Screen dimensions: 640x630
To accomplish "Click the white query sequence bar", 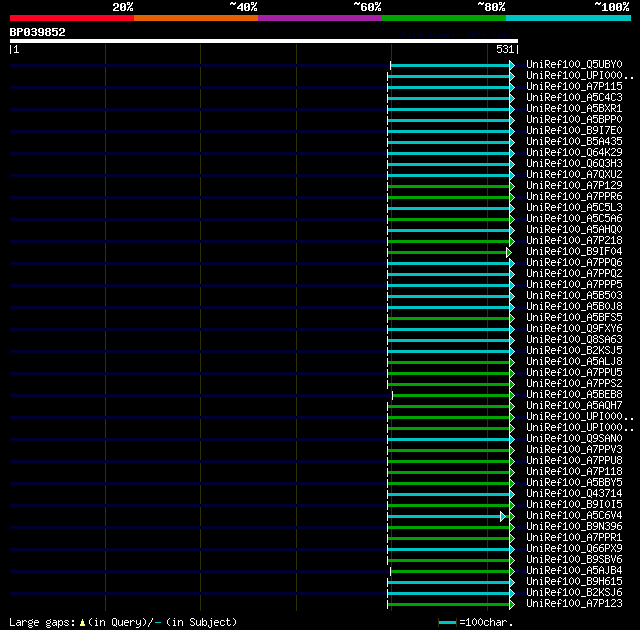I will (x=264, y=41).
